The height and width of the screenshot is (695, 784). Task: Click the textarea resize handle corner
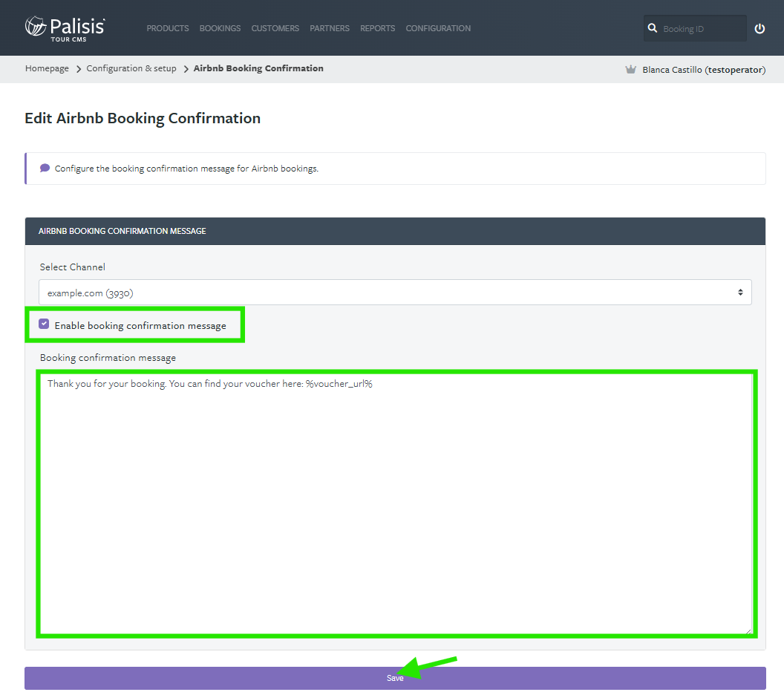(x=748, y=631)
